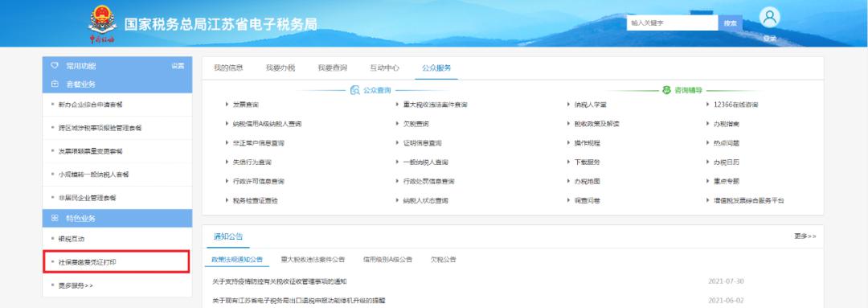The height and width of the screenshot is (308, 868).
Task: Click the grid icon beside 特色业务
Action: coord(55,218)
